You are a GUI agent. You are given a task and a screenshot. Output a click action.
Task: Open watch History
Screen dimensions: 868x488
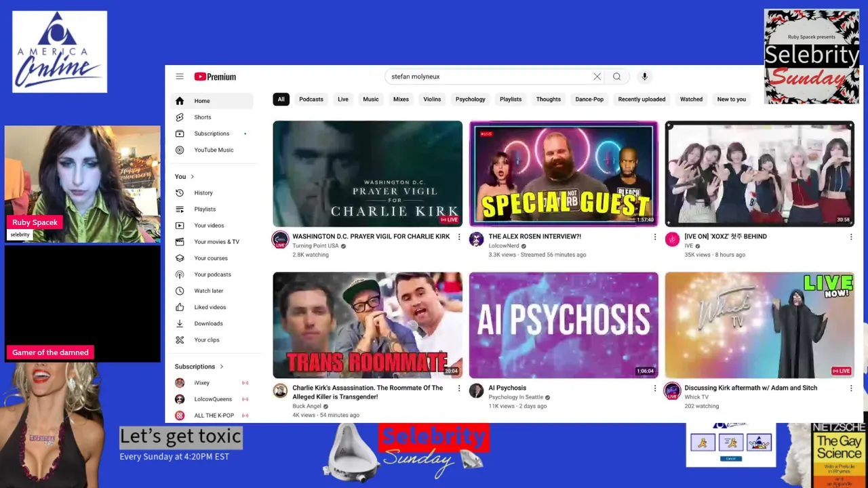click(212, 193)
